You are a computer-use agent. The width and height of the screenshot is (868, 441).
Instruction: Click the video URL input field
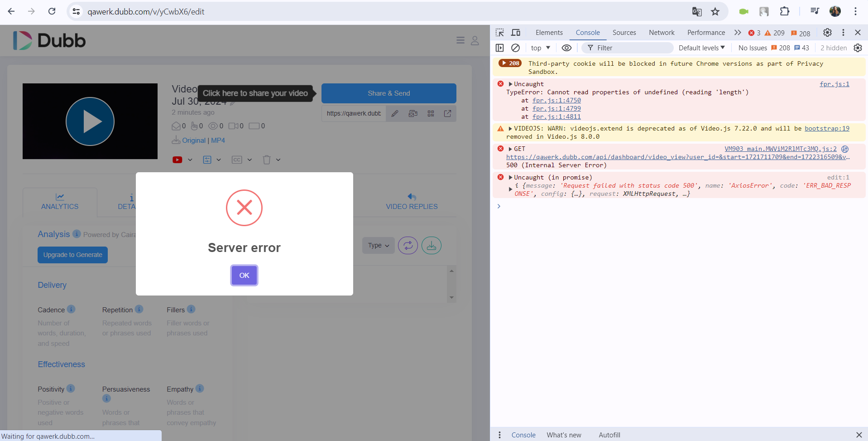(x=354, y=113)
